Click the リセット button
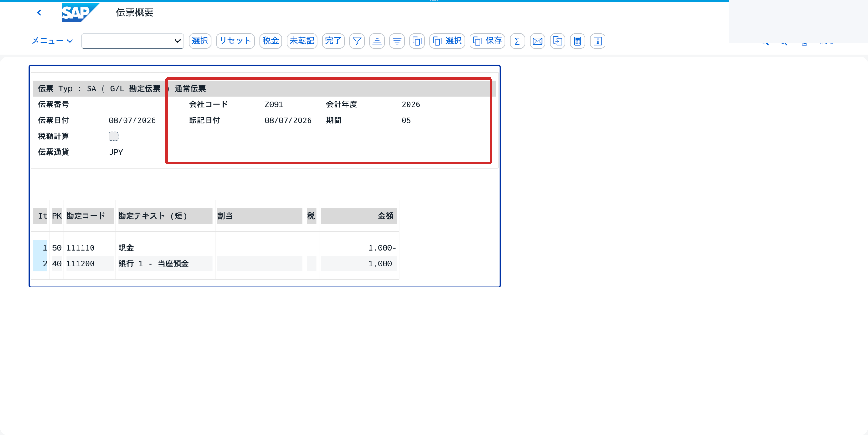The height and width of the screenshot is (435, 868). pos(235,41)
